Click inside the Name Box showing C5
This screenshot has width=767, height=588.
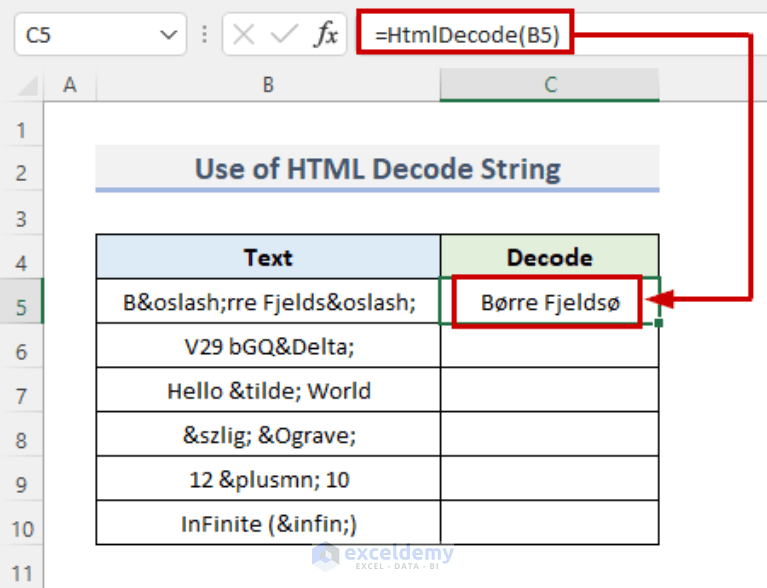click(100, 35)
